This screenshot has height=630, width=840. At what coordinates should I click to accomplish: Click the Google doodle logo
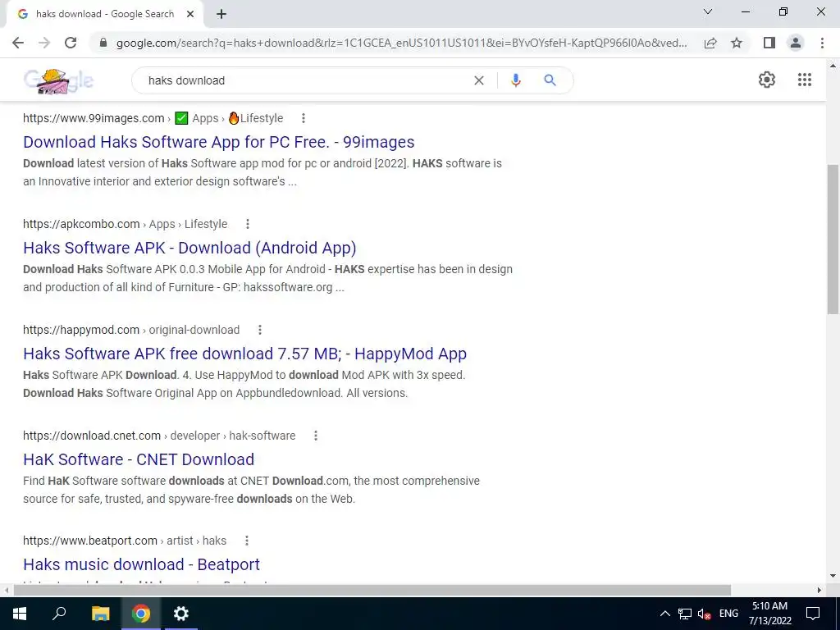point(58,81)
